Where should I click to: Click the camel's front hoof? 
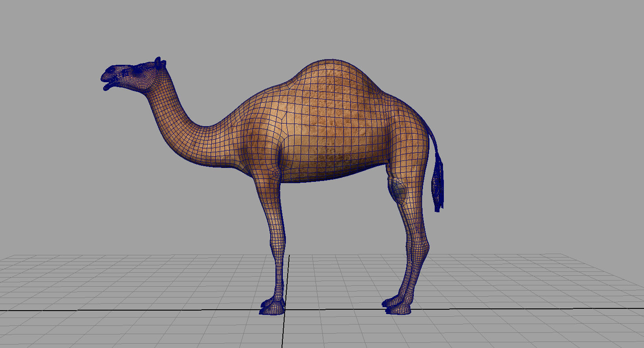(272, 306)
